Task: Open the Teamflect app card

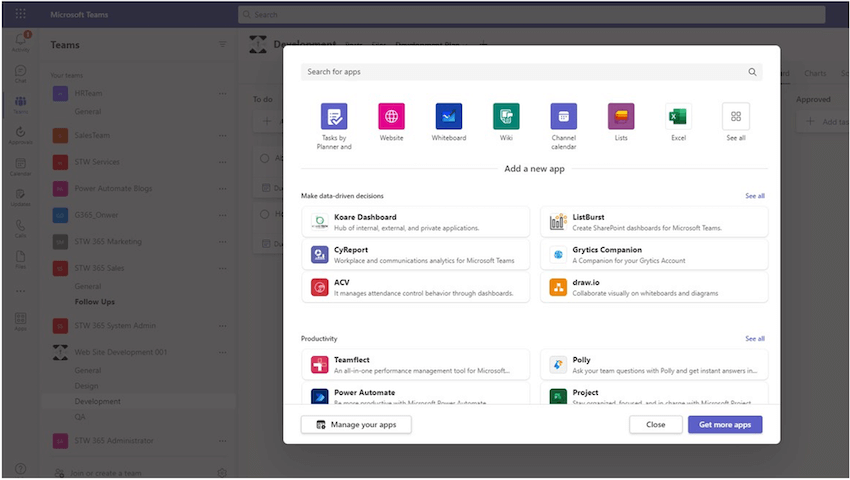Action: 416,364
